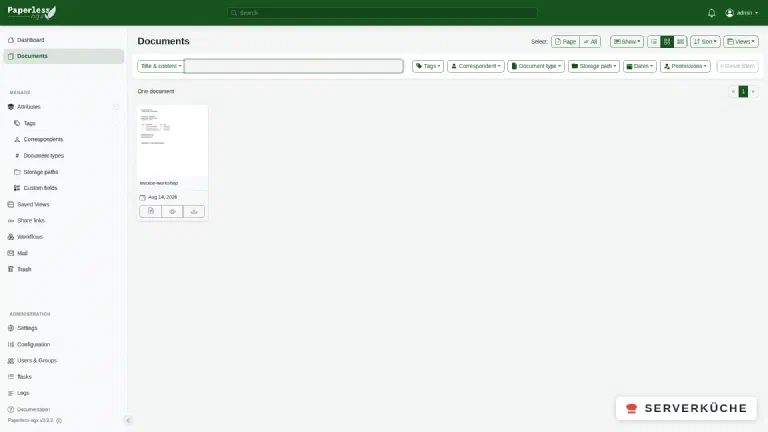Viewport: 768px width, 432px height.
Task: Click the global Search field
Action: point(382,13)
